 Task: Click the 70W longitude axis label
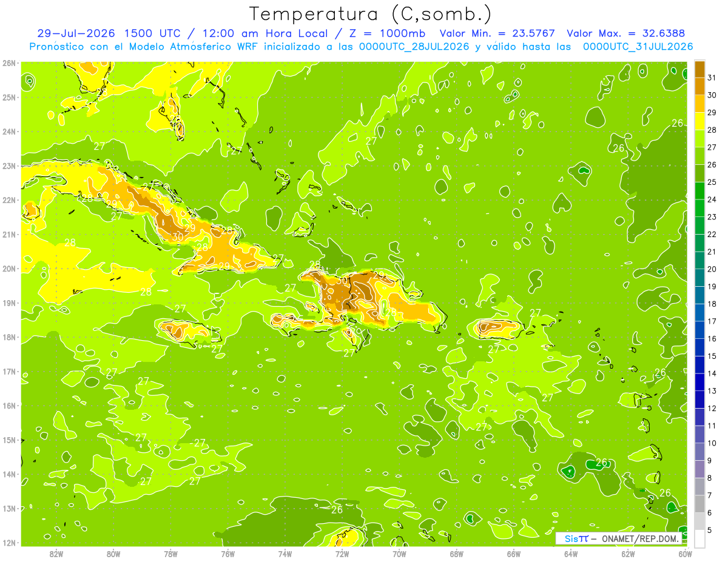[x=399, y=553]
